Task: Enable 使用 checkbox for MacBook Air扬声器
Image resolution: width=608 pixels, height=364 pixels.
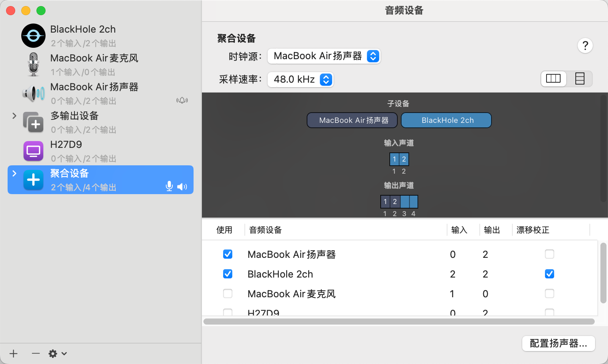Action: point(228,254)
